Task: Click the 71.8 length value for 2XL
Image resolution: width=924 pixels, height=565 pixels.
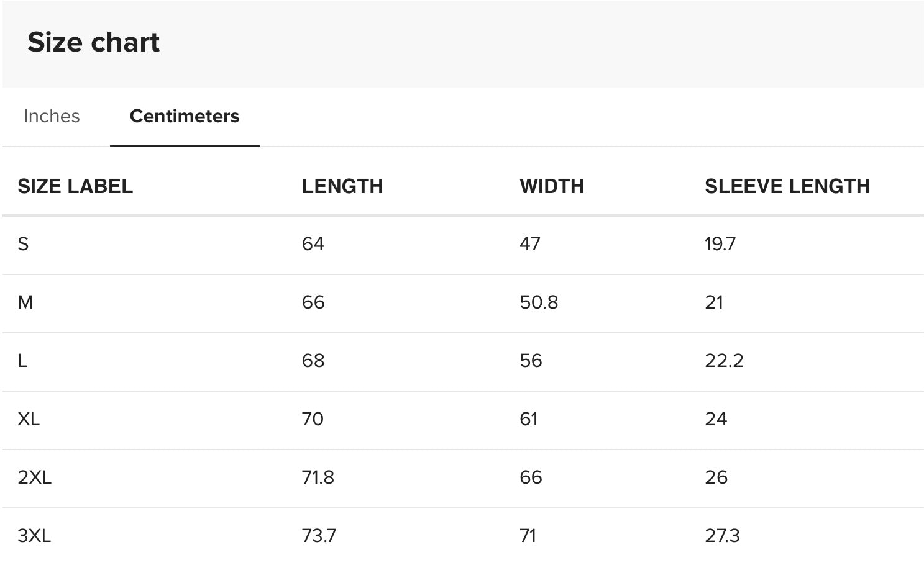Action: tap(318, 477)
